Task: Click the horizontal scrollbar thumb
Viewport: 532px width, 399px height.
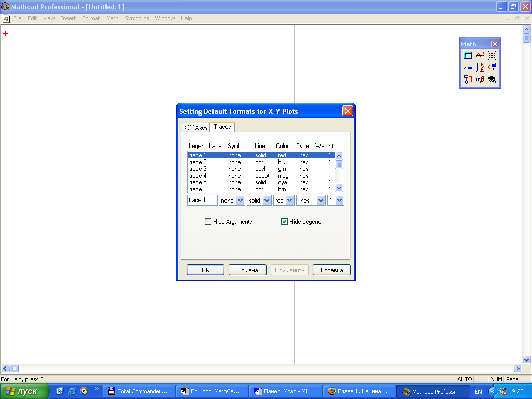Action: (14, 368)
